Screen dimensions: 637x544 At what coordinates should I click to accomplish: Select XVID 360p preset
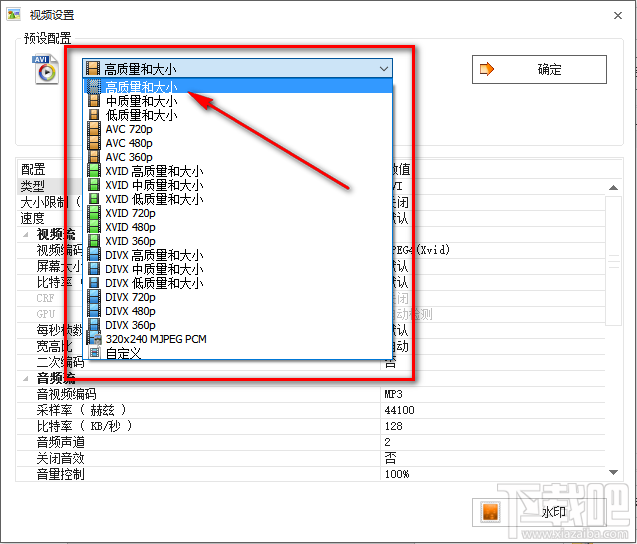238,241
